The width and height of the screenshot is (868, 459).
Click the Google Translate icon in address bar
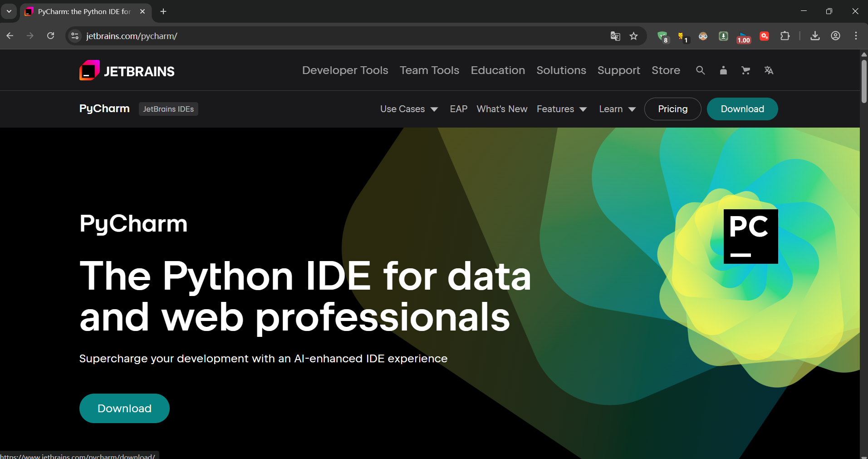[615, 36]
